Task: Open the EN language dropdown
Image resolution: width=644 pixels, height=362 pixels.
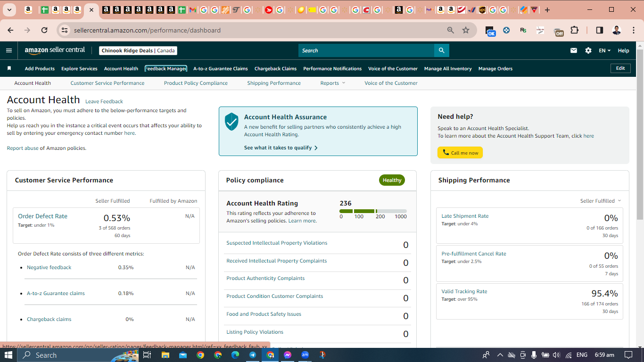Action: click(x=604, y=50)
